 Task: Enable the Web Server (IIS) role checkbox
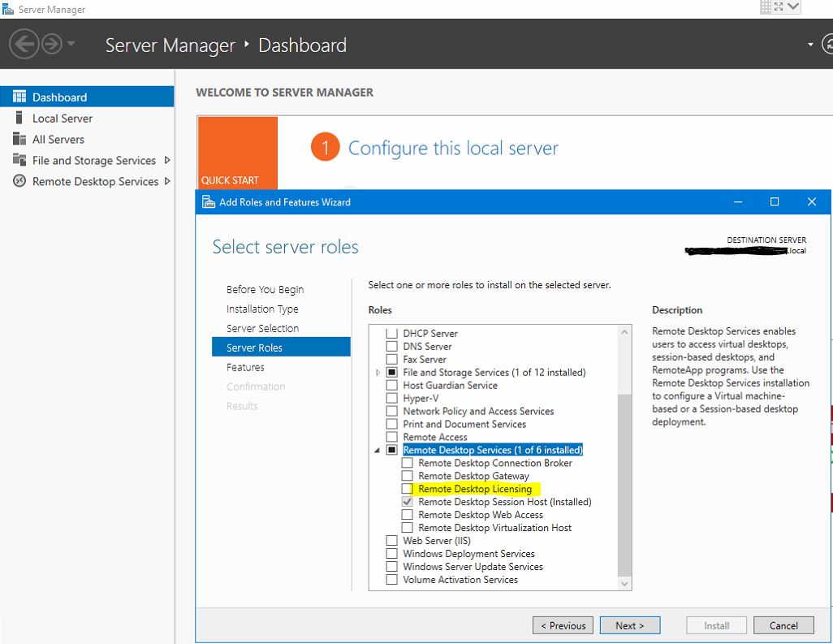(392, 541)
